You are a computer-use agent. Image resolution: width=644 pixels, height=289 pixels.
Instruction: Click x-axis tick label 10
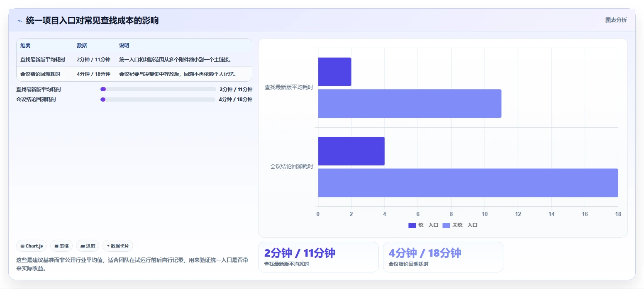click(x=485, y=214)
